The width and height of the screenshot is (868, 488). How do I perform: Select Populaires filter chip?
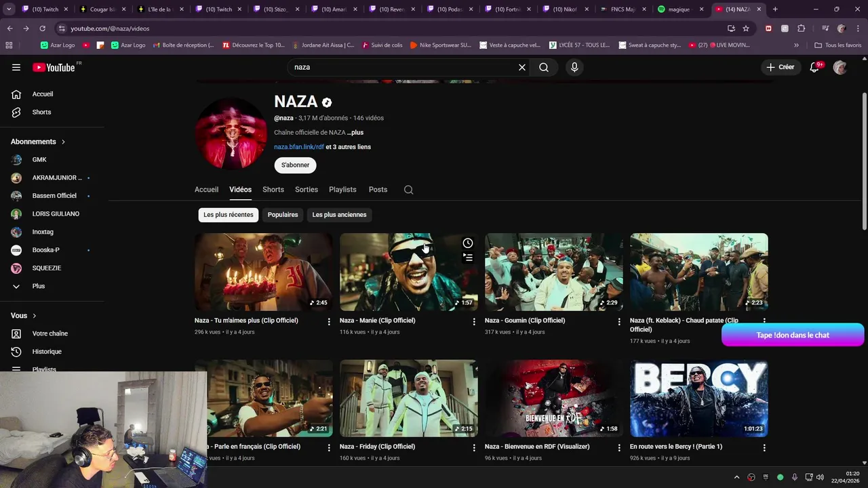coord(283,215)
